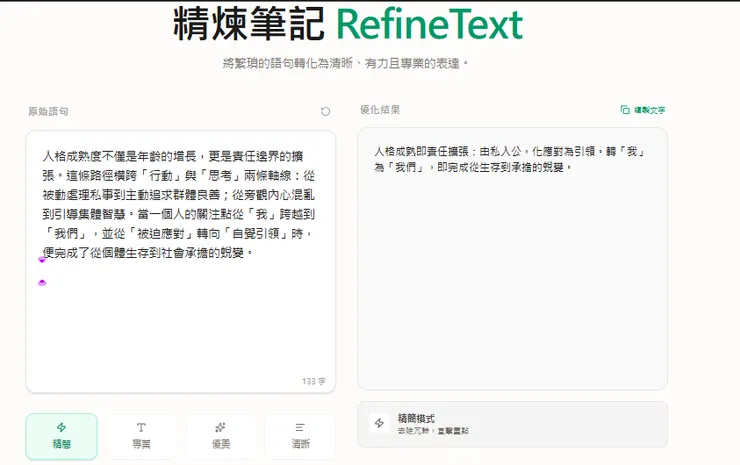Copy the result with 複製文字
The height and width of the screenshot is (465, 740).
(x=643, y=110)
